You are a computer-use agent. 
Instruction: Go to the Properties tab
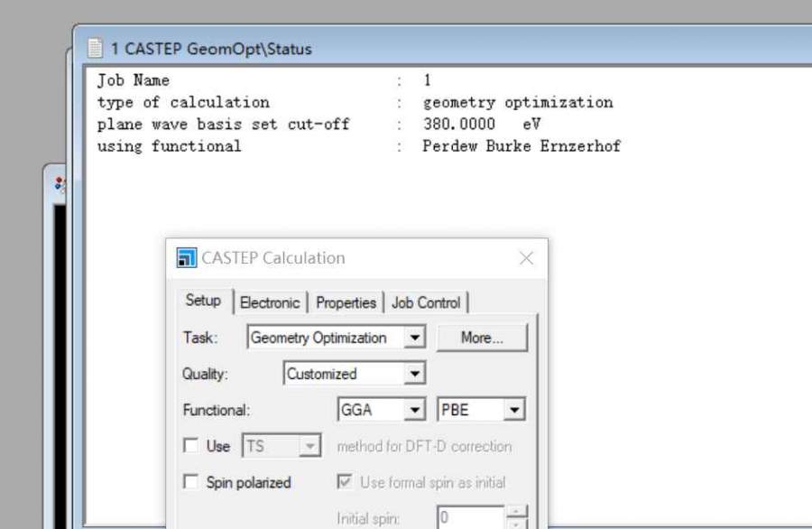[x=346, y=303]
